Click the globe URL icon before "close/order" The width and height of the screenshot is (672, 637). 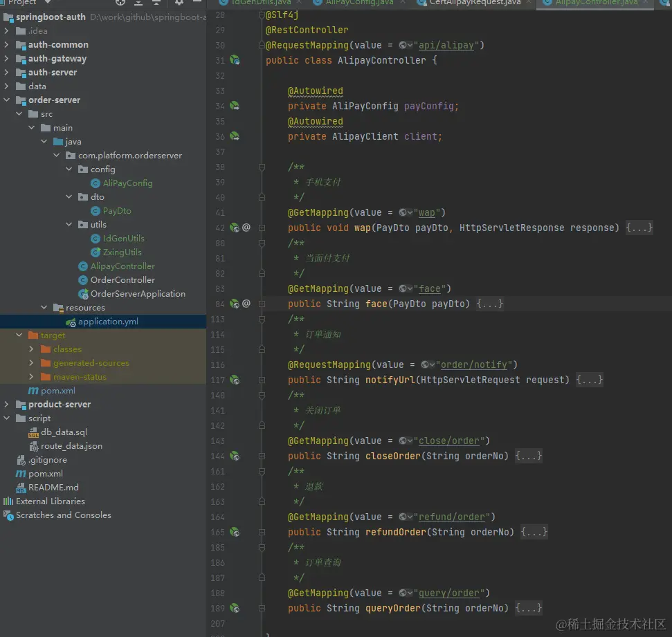[x=406, y=441]
